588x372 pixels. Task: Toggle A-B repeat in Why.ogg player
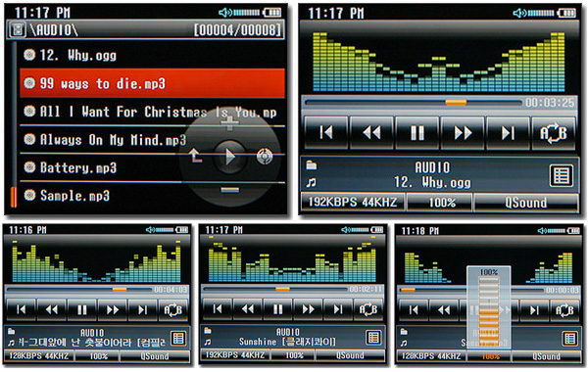click(554, 133)
